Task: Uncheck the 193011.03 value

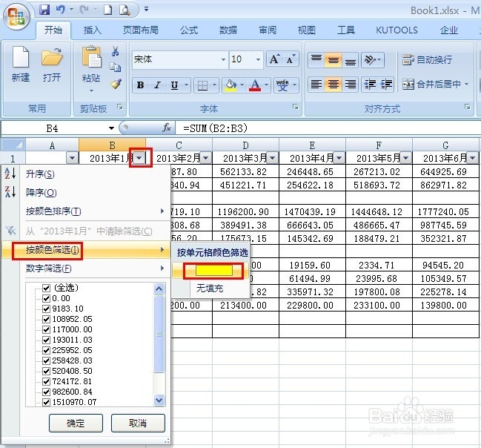Action: [x=46, y=340]
